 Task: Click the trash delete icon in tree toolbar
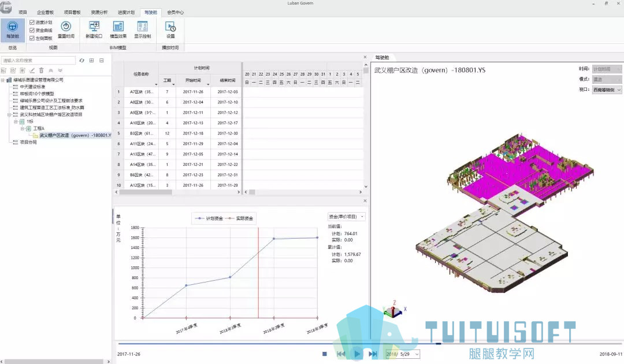[41, 70]
